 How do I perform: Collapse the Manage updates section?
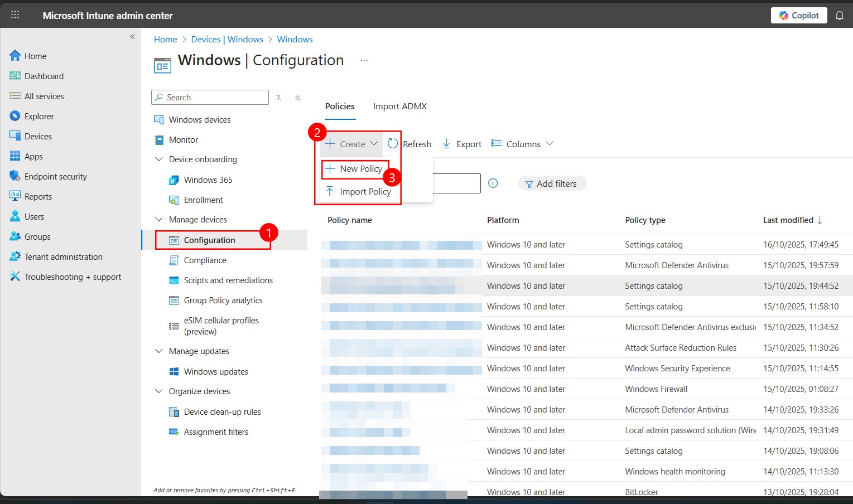[159, 351]
